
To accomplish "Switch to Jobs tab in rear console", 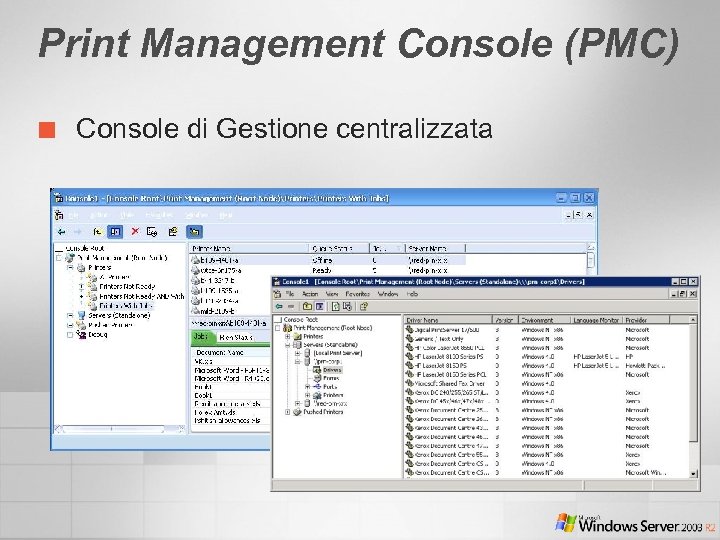I will click(201, 337).
